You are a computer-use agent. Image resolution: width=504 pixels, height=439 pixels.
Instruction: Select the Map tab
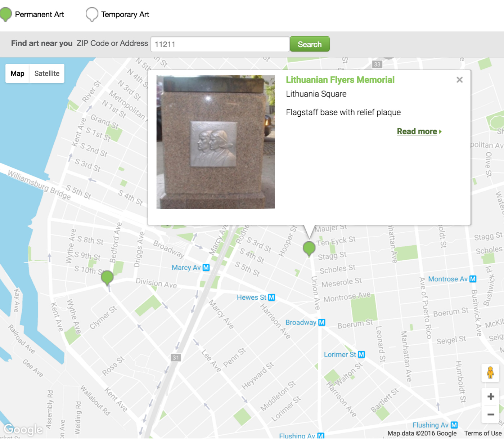pos(17,73)
